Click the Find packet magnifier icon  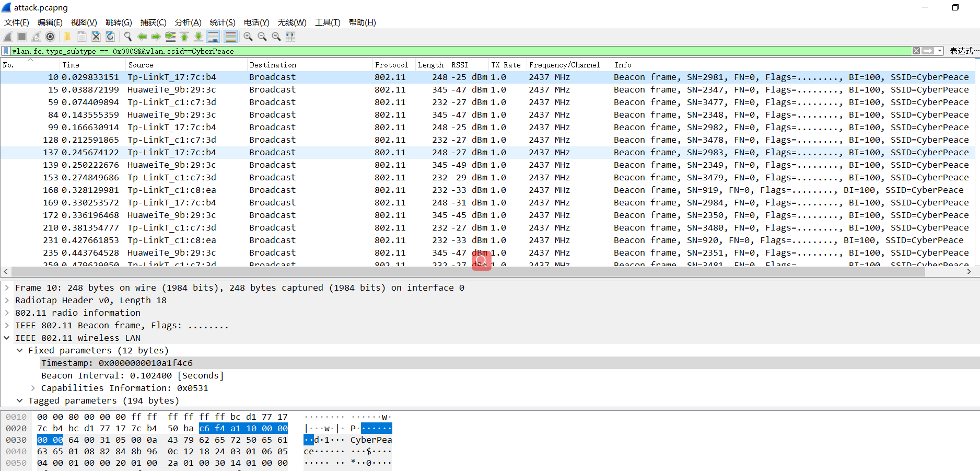pyautogui.click(x=127, y=37)
